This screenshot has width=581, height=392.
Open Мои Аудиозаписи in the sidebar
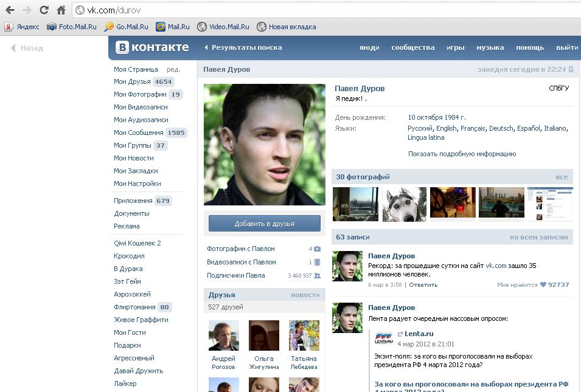(141, 120)
